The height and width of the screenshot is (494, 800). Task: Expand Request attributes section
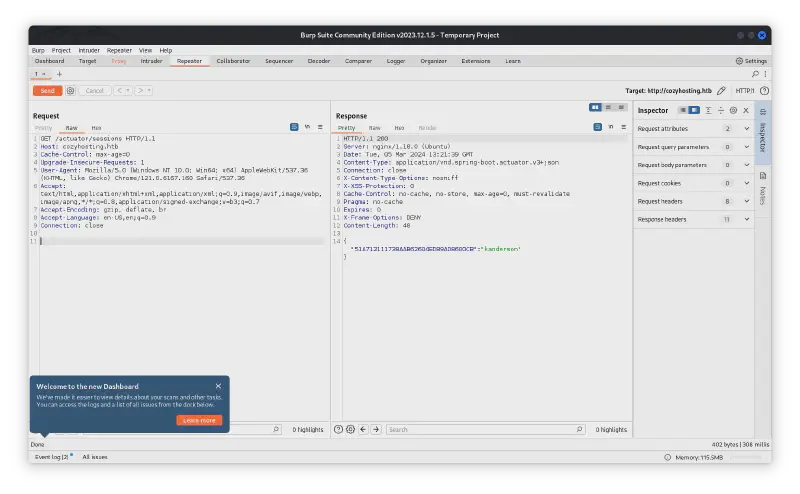[746, 129]
